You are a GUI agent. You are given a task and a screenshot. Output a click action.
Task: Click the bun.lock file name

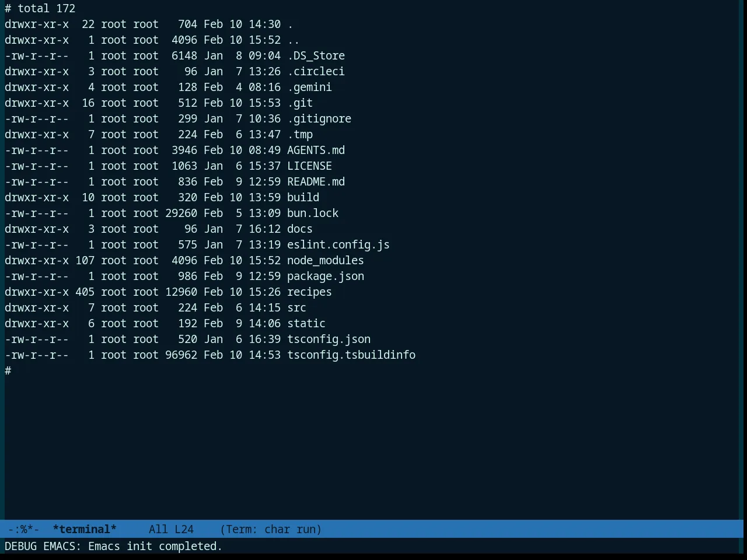313,213
